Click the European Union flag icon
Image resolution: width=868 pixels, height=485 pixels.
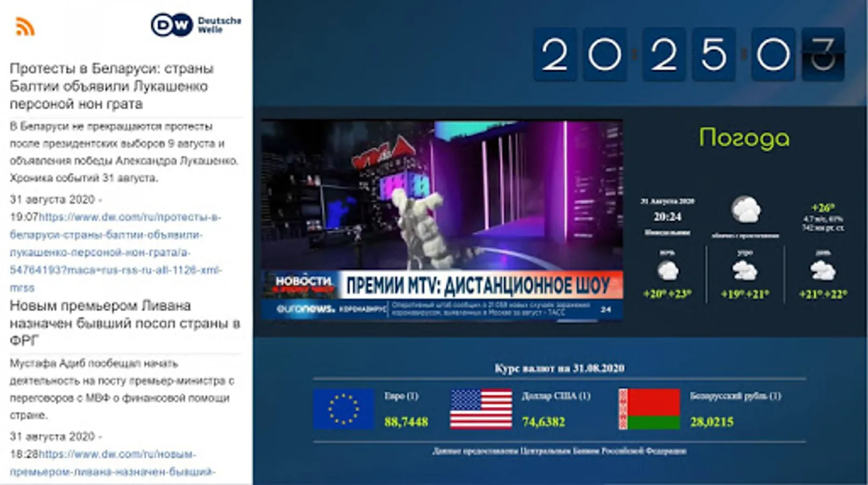click(x=344, y=409)
